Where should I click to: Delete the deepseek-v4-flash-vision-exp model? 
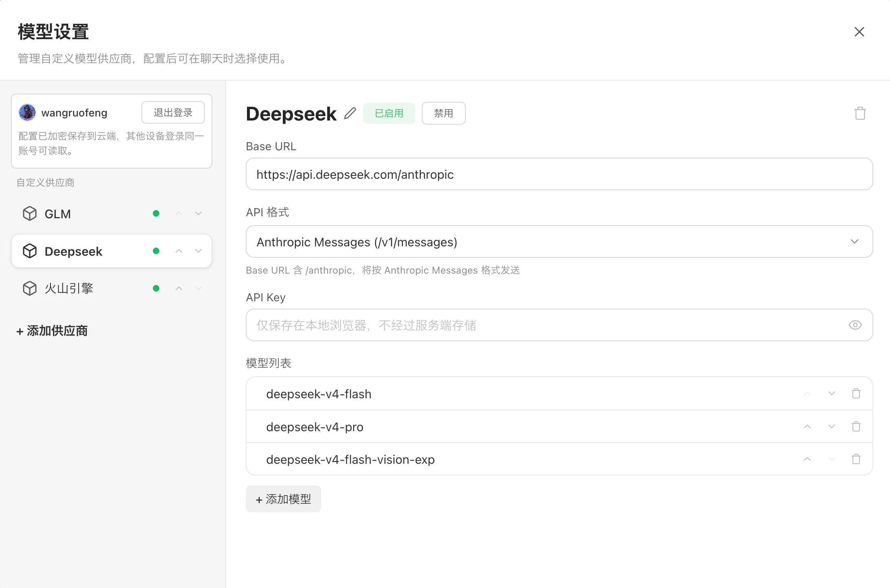pyautogui.click(x=856, y=459)
